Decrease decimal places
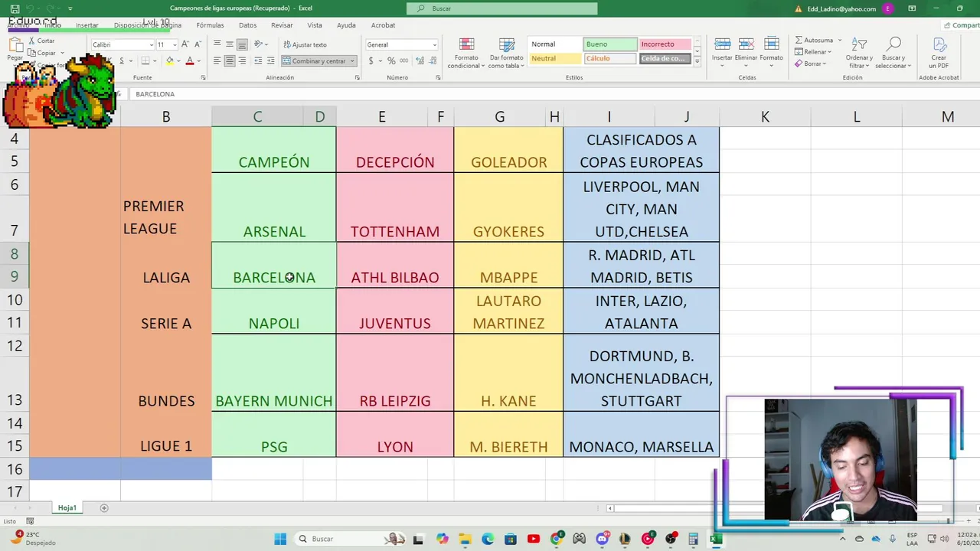 click(x=432, y=60)
